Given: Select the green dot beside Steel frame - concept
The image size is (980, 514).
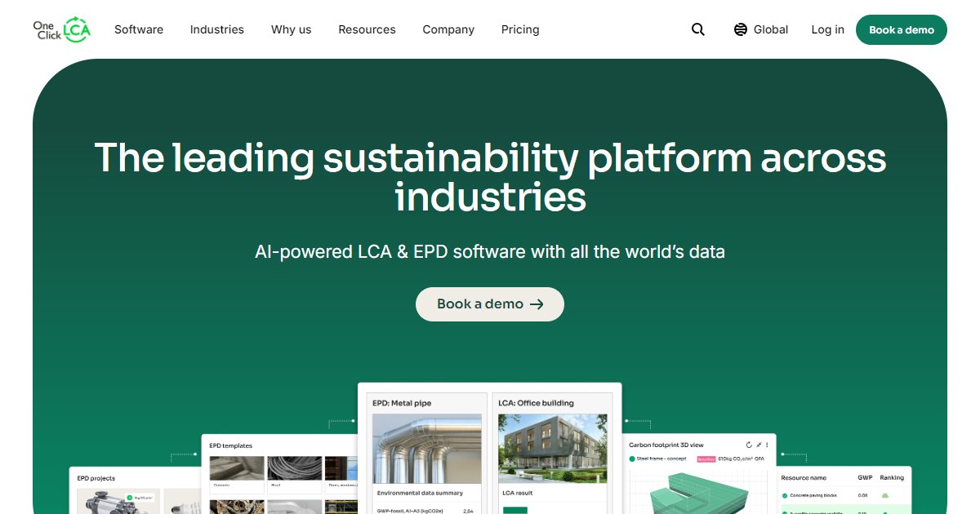Looking at the screenshot, I should 632,458.
